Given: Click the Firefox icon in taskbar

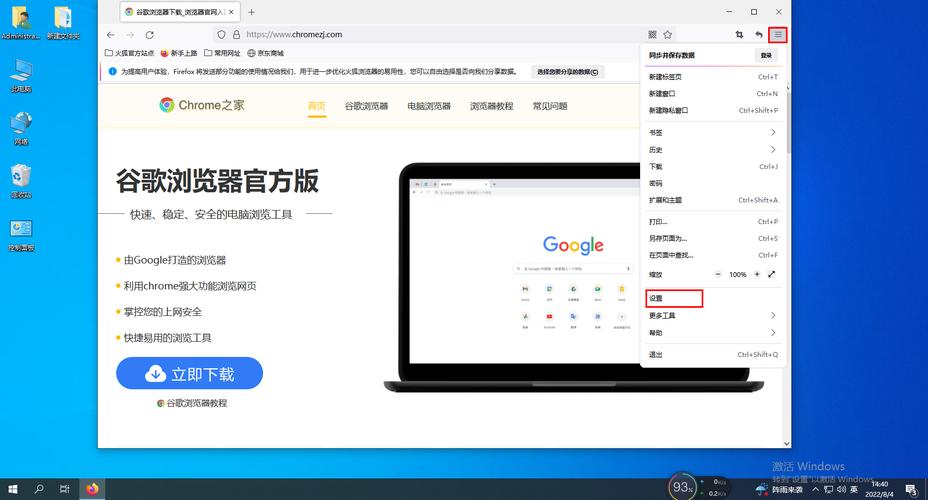Looking at the screenshot, I should pos(92,489).
